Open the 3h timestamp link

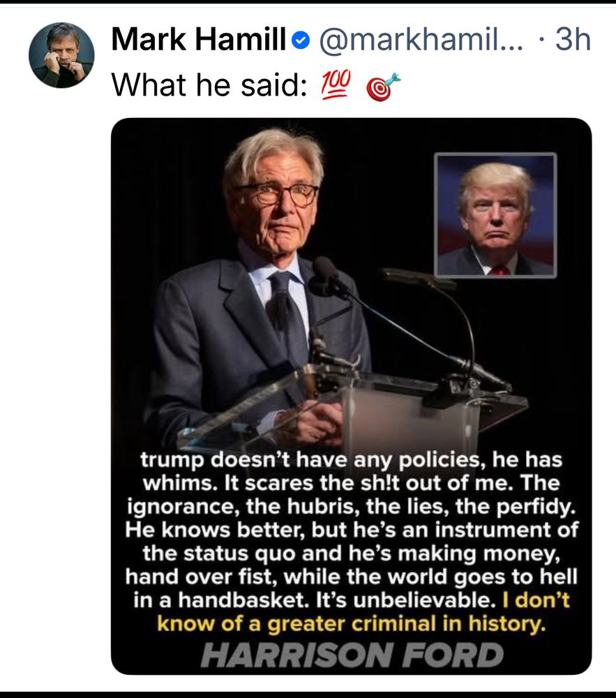[x=573, y=40]
